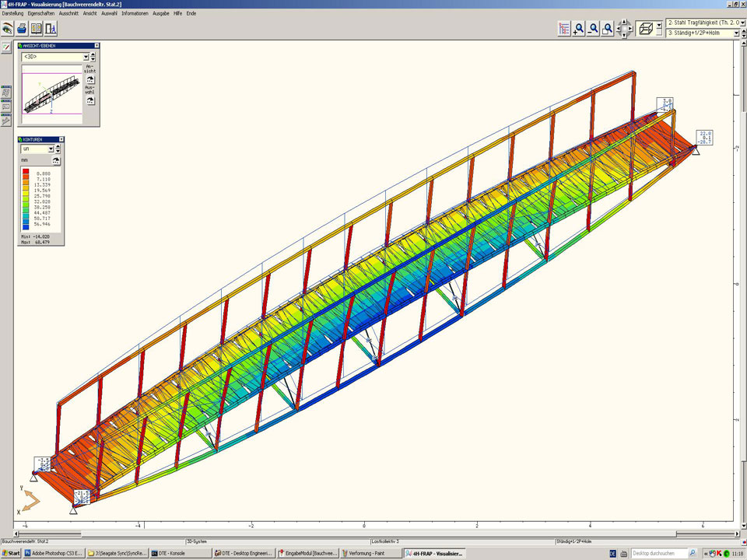Click the red swatch in contour legend

click(26, 171)
